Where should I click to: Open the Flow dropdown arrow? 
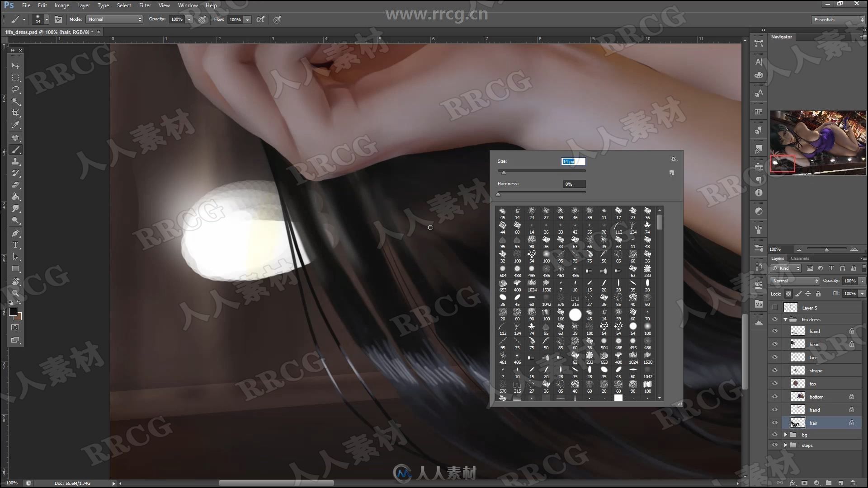click(248, 19)
